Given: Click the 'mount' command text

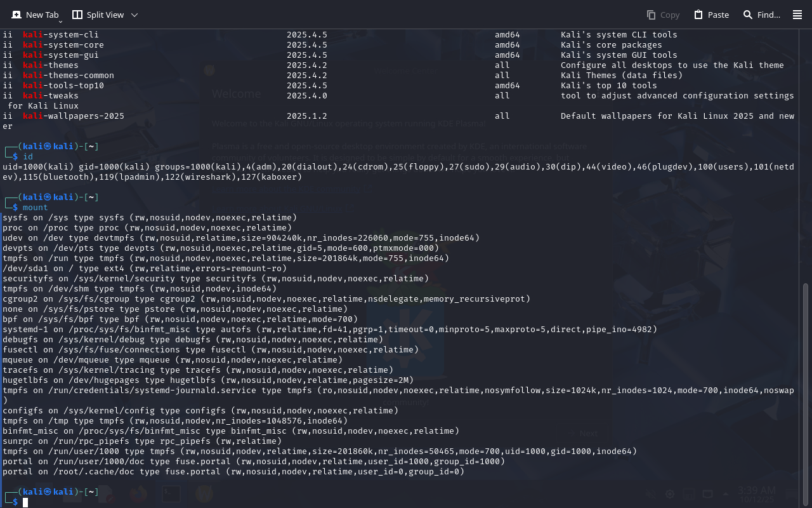Looking at the screenshot, I should (36, 208).
